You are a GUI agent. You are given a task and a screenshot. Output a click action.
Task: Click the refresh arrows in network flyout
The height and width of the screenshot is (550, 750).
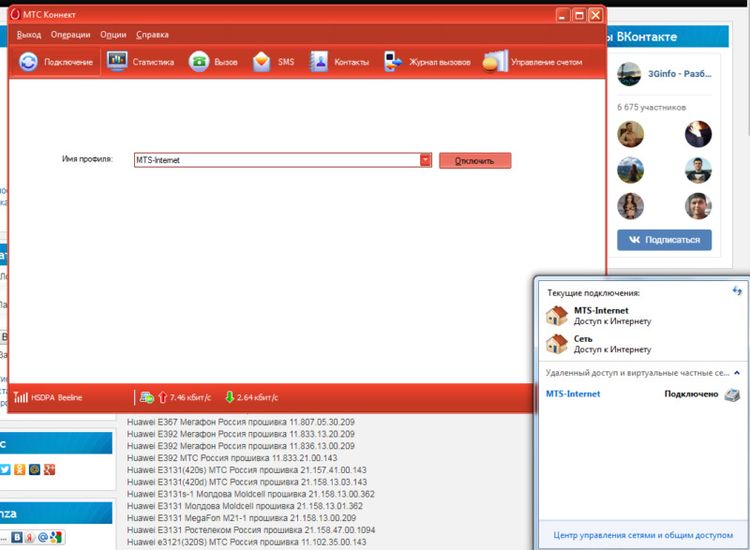pyautogui.click(x=737, y=290)
